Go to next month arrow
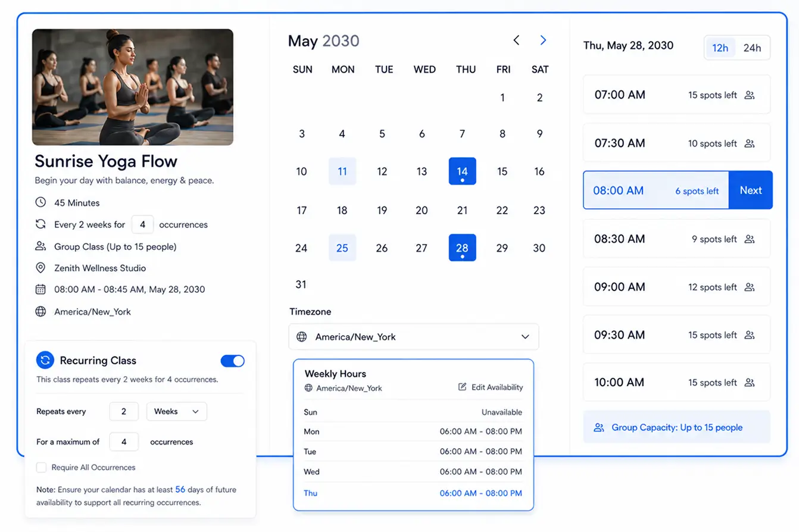 pyautogui.click(x=543, y=40)
